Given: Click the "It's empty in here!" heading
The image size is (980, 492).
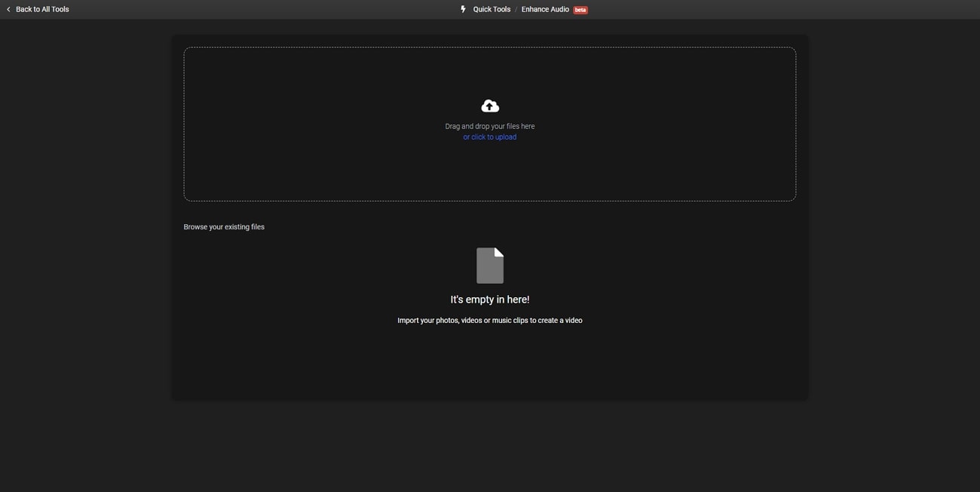Looking at the screenshot, I should click(x=490, y=300).
